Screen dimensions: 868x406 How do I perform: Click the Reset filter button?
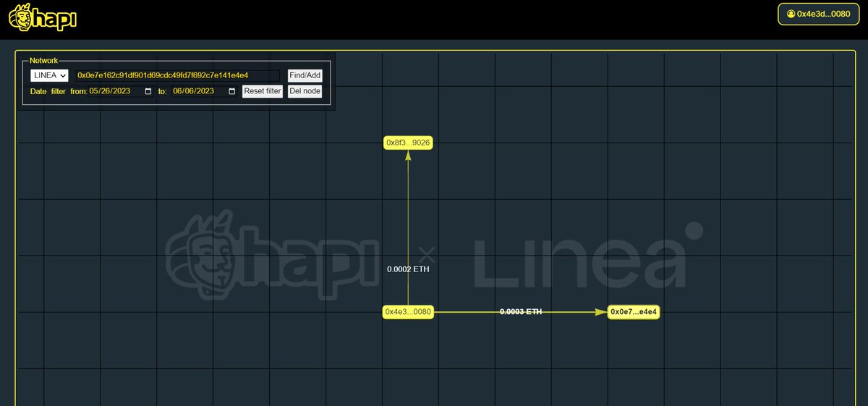(262, 91)
